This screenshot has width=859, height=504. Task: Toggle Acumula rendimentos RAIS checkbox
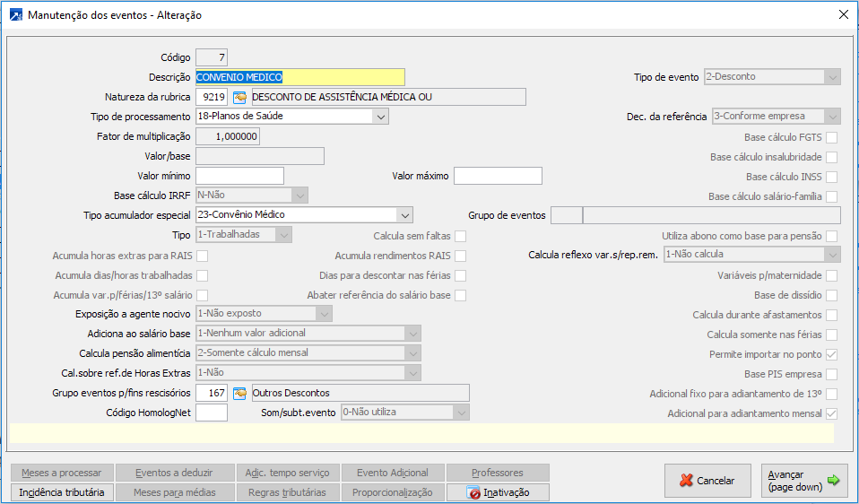click(460, 256)
